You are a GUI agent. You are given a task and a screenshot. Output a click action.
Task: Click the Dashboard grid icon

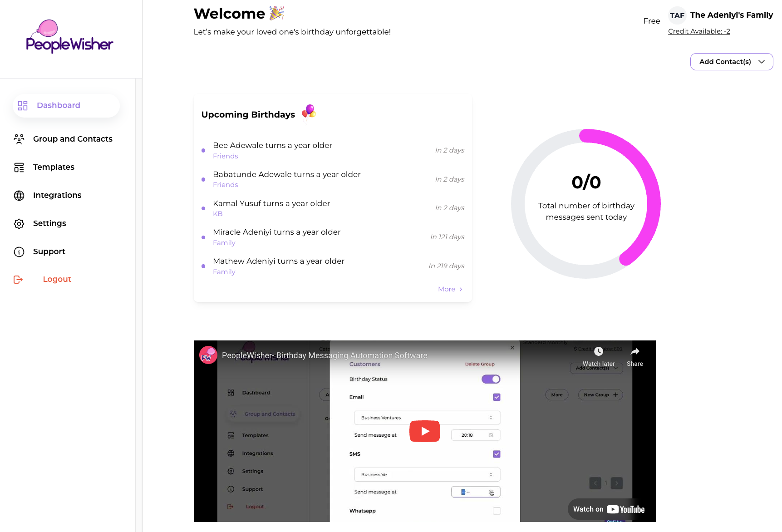tap(23, 106)
